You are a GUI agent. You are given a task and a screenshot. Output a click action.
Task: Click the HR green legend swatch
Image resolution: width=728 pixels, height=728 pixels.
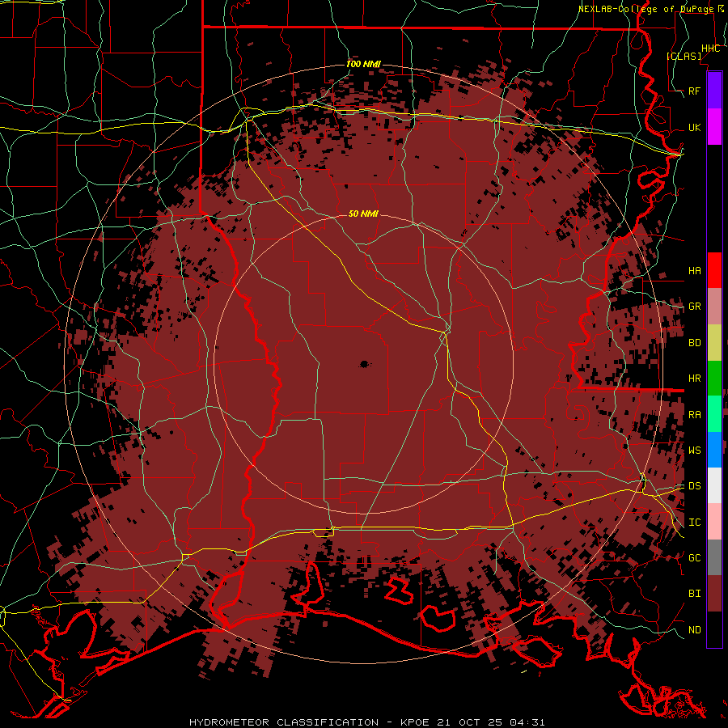pos(714,379)
